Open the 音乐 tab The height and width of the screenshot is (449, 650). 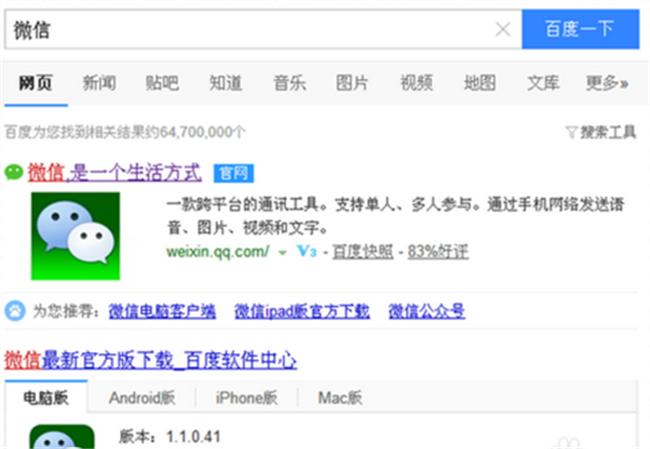pos(289,83)
